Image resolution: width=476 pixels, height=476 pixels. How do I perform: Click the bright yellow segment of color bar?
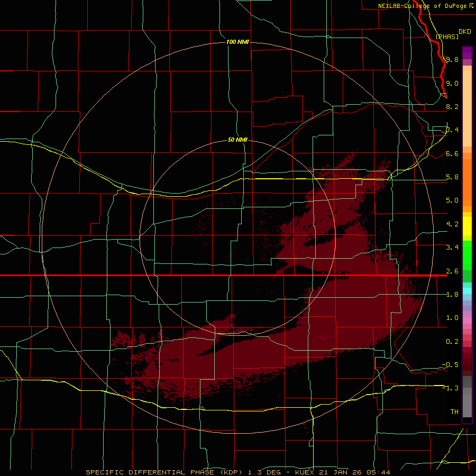[x=467, y=226]
